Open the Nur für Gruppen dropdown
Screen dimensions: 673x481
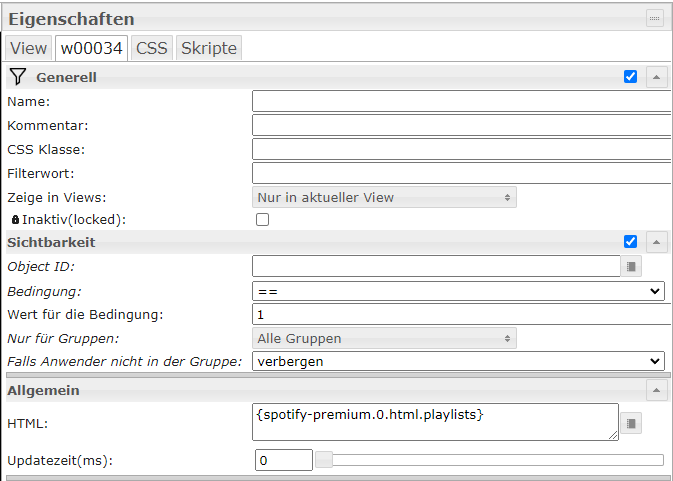pos(384,339)
